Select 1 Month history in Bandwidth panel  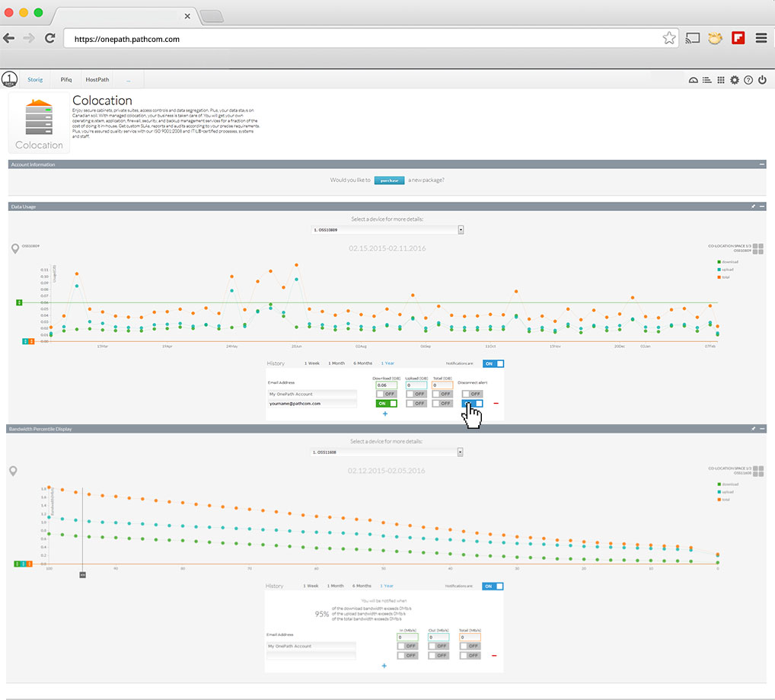[x=336, y=586]
